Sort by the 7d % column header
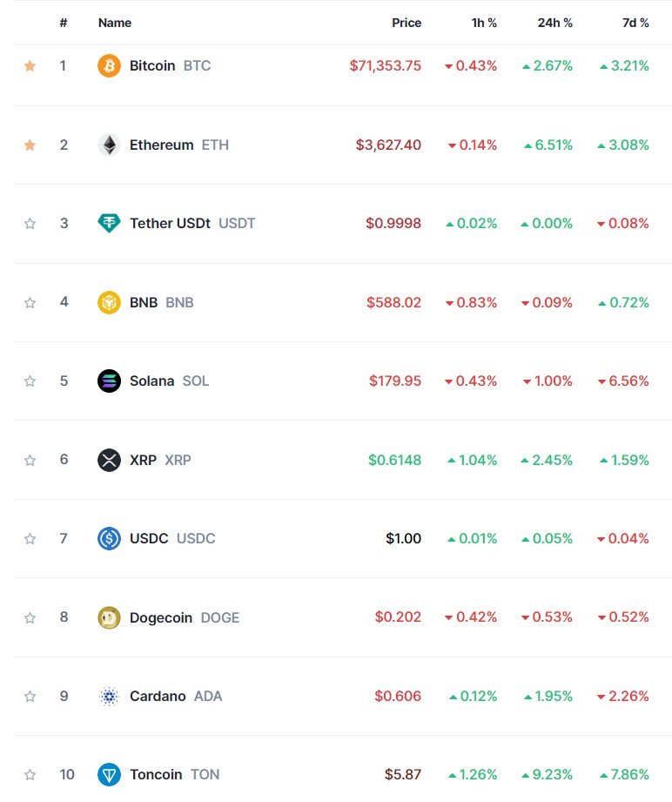This screenshot has width=672, height=802. 635,23
